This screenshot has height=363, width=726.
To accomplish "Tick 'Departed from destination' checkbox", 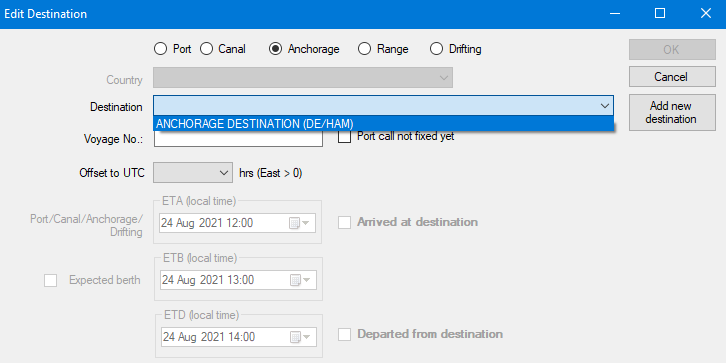I will [x=344, y=334].
